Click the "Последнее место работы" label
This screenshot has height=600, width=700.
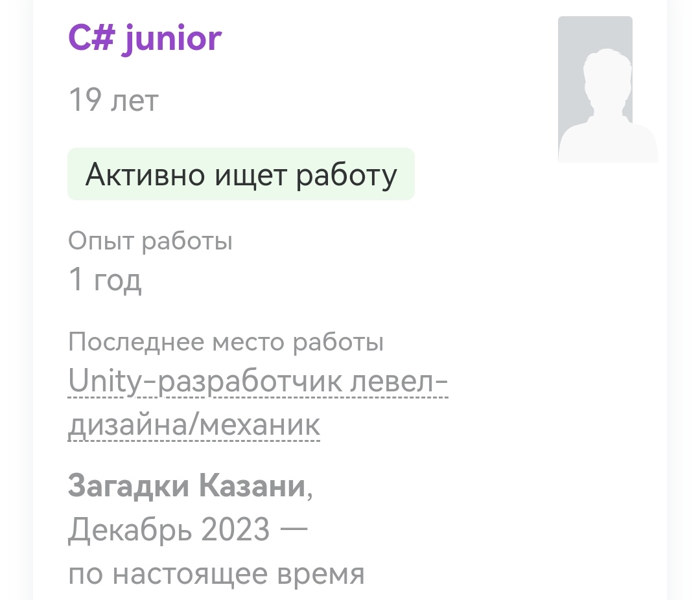coord(226,342)
